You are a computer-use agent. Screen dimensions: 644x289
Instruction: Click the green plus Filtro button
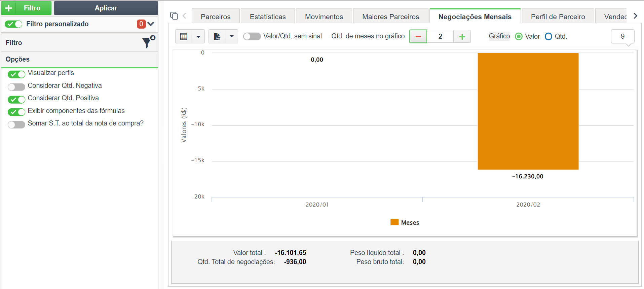[x=26, y=8]
